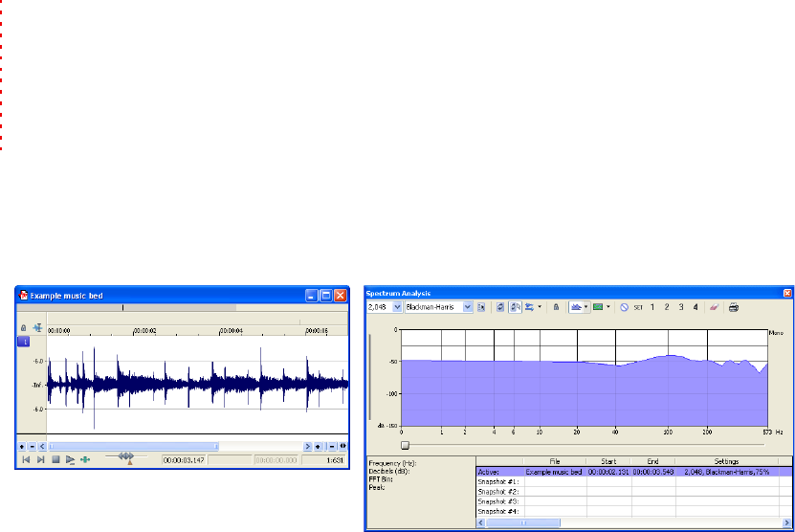Image resolution: width=795 pixels, height=532 pixels.
Task: Click the Go to Start playback button
Action: [x=26, y=459]
